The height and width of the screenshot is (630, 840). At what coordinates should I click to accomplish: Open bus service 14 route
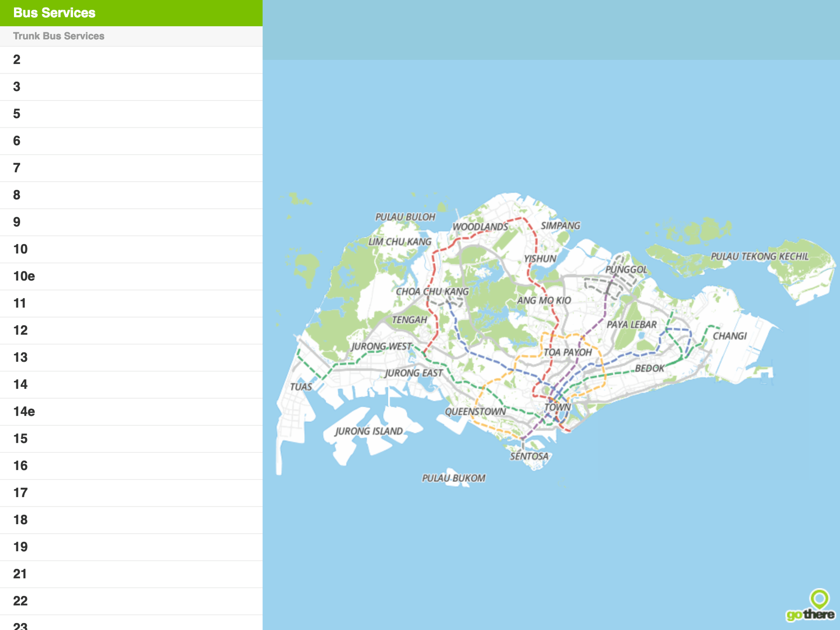20,385
